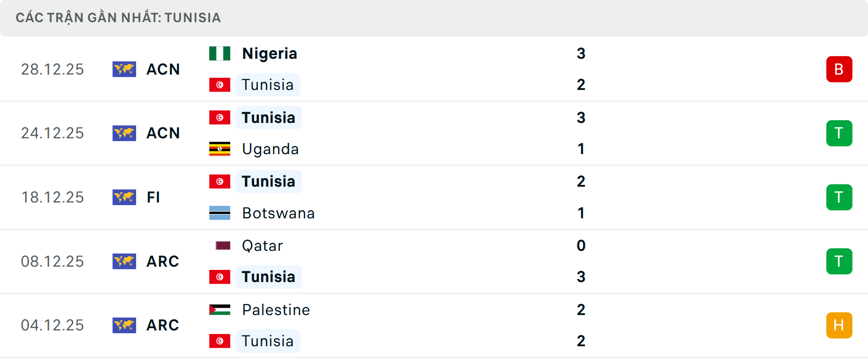The width and height of the screenshot is (868, 358).
Task: Select Botswana team name
Action: click(278, 213)
